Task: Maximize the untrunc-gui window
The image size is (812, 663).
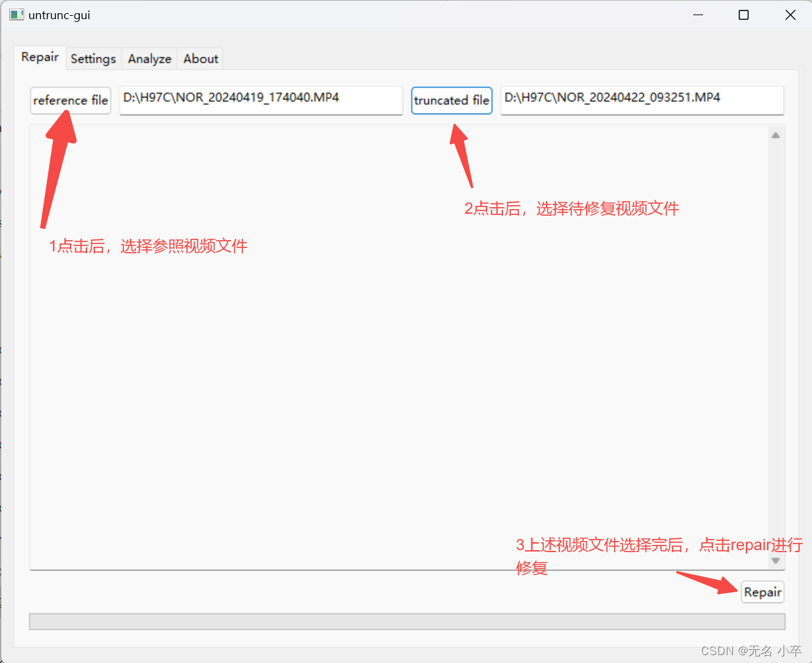Action: point(743,15)
